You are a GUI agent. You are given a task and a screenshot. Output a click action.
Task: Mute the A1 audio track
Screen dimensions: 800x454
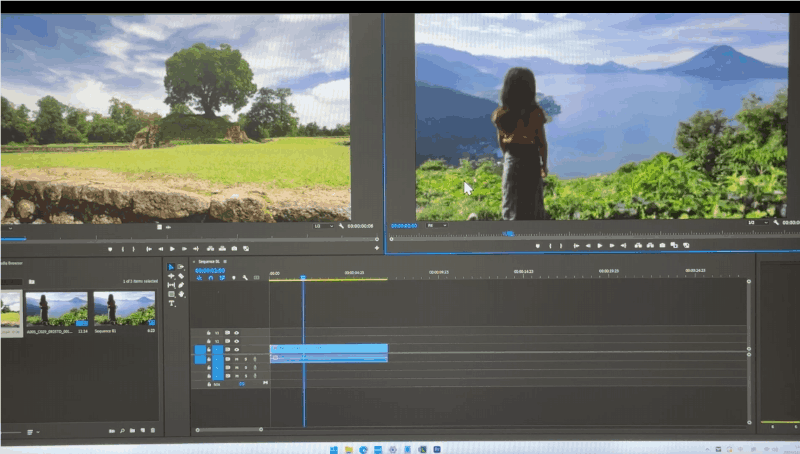pos(236,359)
